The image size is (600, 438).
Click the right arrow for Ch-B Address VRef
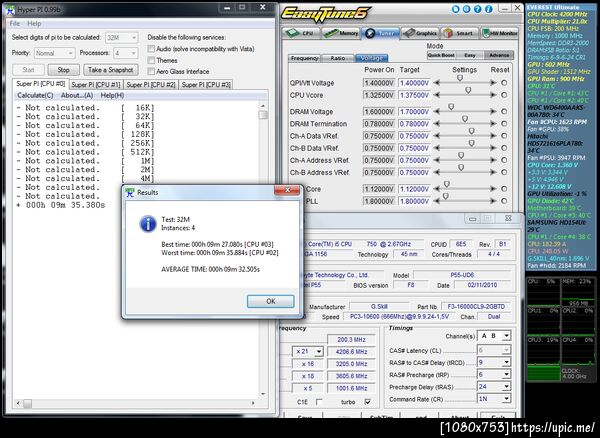click(494, 172)
